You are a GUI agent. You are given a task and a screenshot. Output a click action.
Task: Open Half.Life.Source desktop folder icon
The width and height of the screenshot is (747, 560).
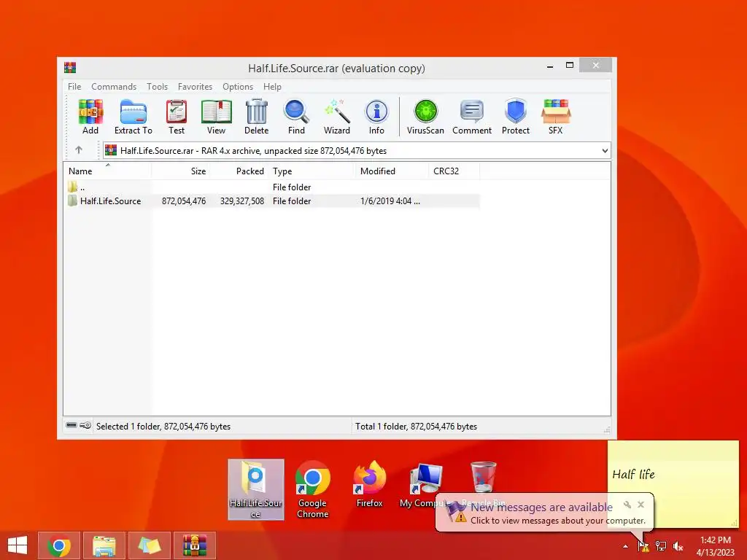(x=256, y=489)
